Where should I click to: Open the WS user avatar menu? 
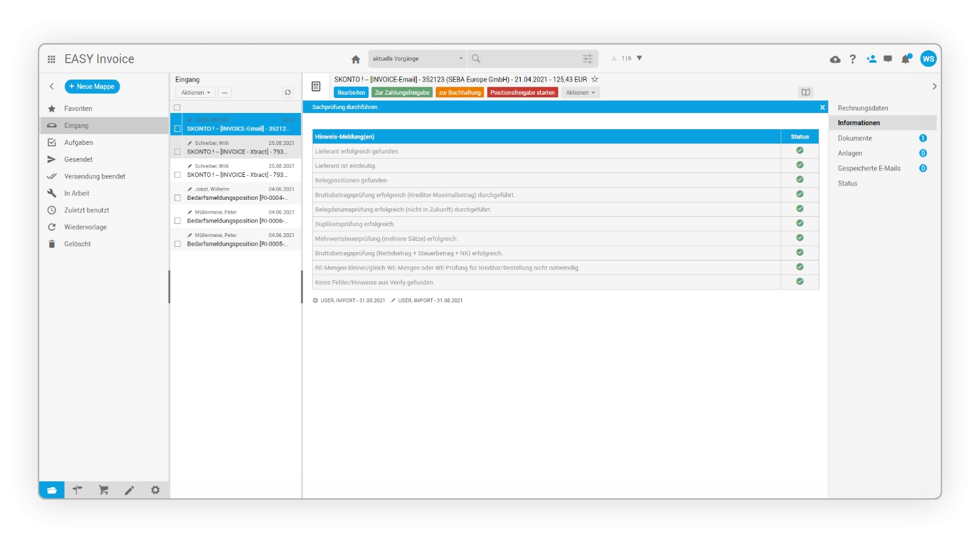[928, 59]
